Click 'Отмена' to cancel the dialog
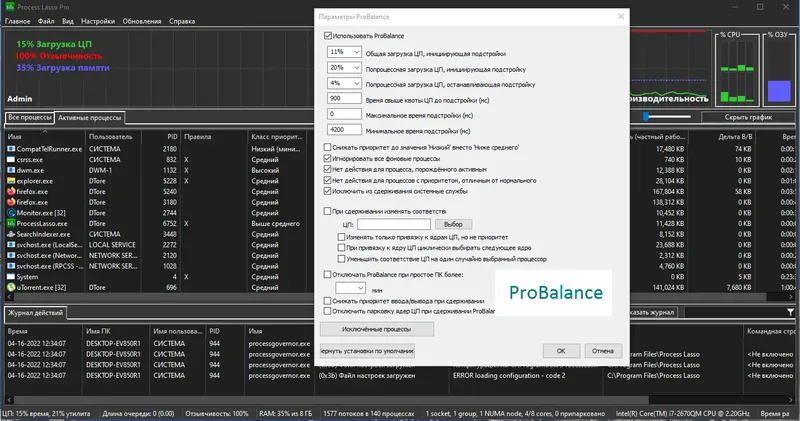 (603, 351)
